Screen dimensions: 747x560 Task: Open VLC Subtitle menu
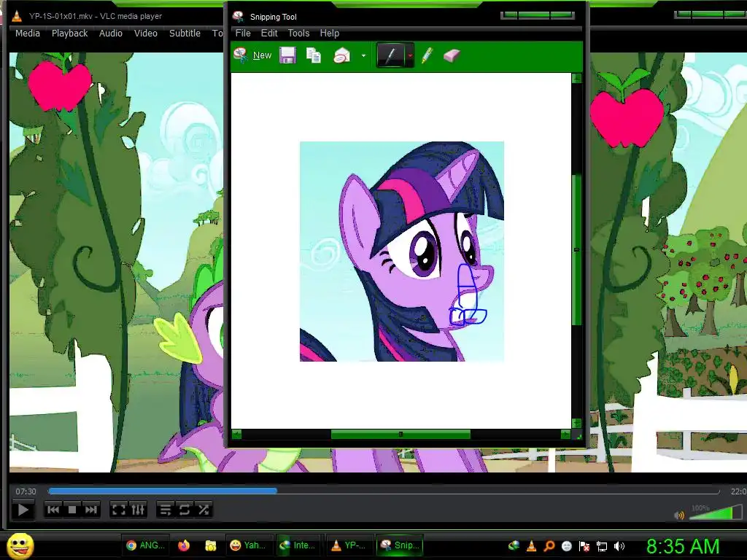[x=185, y=34]
